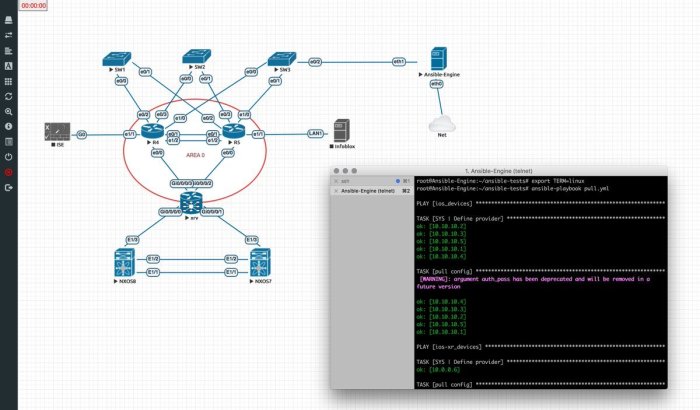
Task: Click the Net cloud network icon
Action: (x=437, y=124)
